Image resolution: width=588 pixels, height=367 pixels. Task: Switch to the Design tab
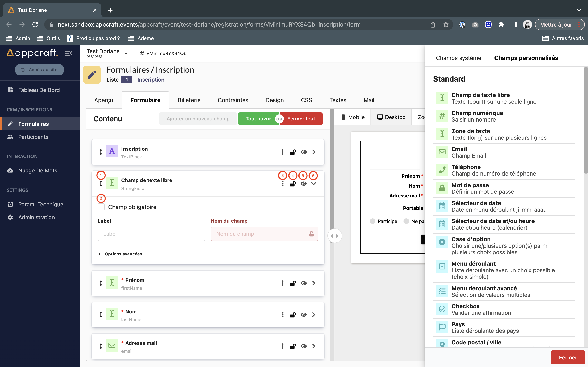[274, 100]
